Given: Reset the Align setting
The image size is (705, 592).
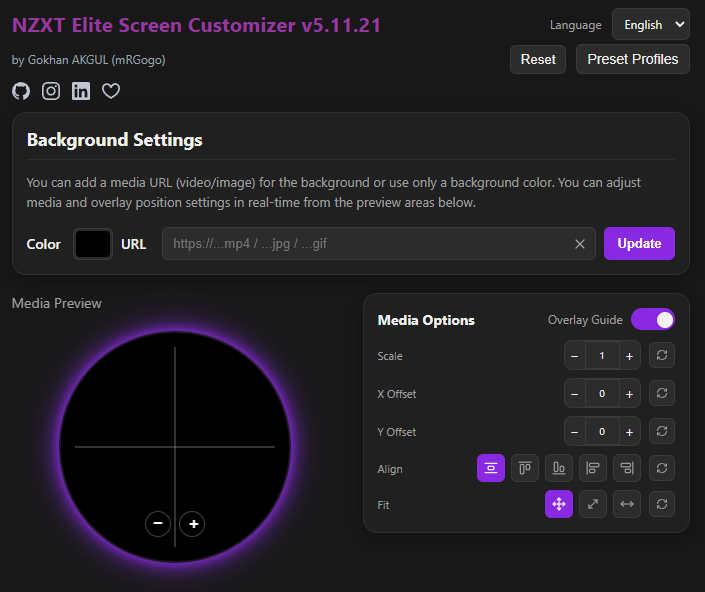Looking at the screenshot, I should click(662, 468).
